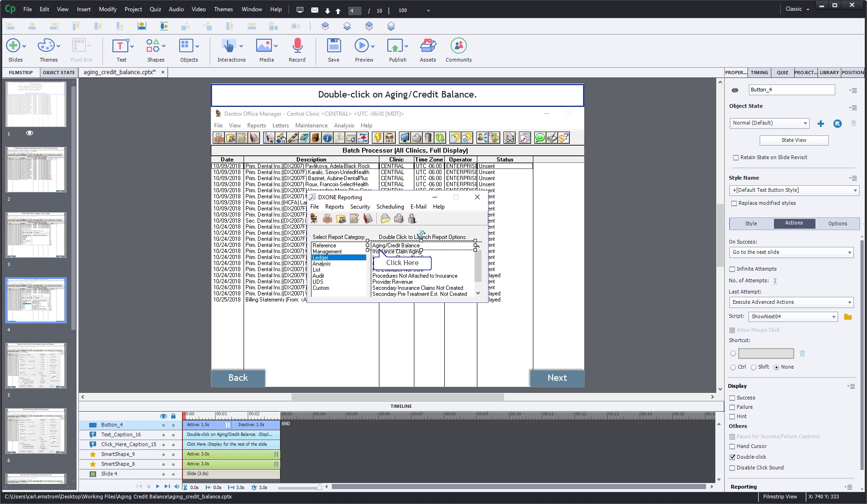
Task: Switch to the LIBRARY tab
Action: coord(829,73)
